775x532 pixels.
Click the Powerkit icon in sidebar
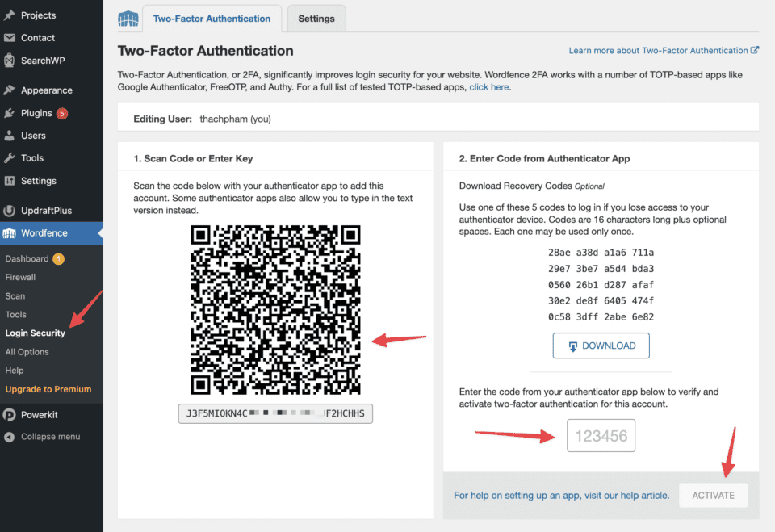coord(9,415)
